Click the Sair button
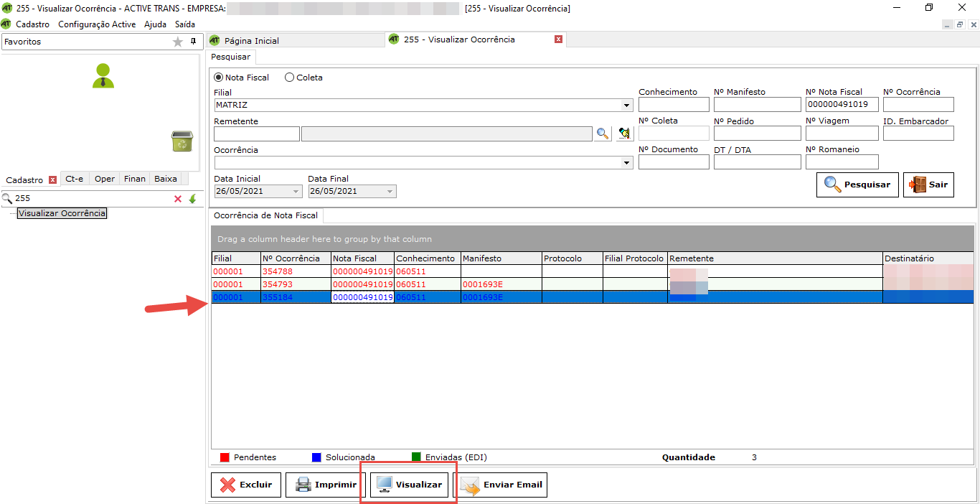This screenshot has width=980, height=504. [x=928, y=185]
